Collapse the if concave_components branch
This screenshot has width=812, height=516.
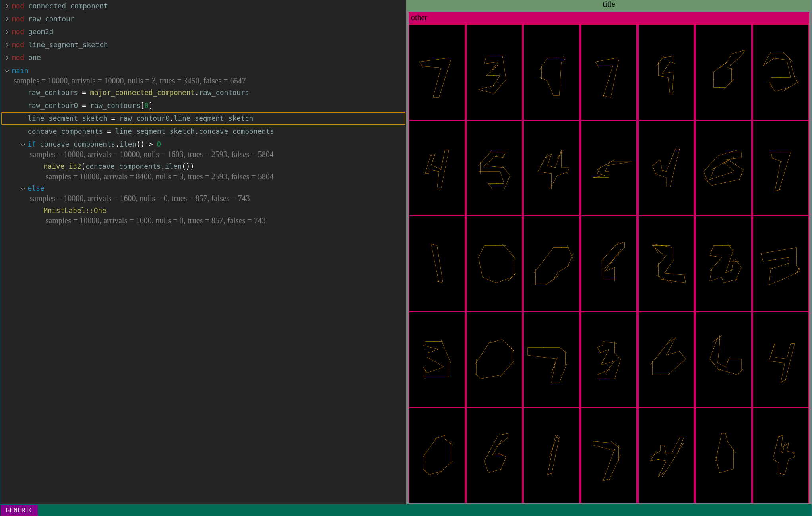pos(23,145)
